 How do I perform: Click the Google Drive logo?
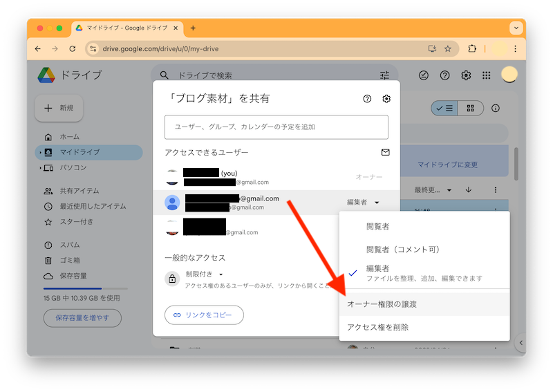[x=46, y=75]
